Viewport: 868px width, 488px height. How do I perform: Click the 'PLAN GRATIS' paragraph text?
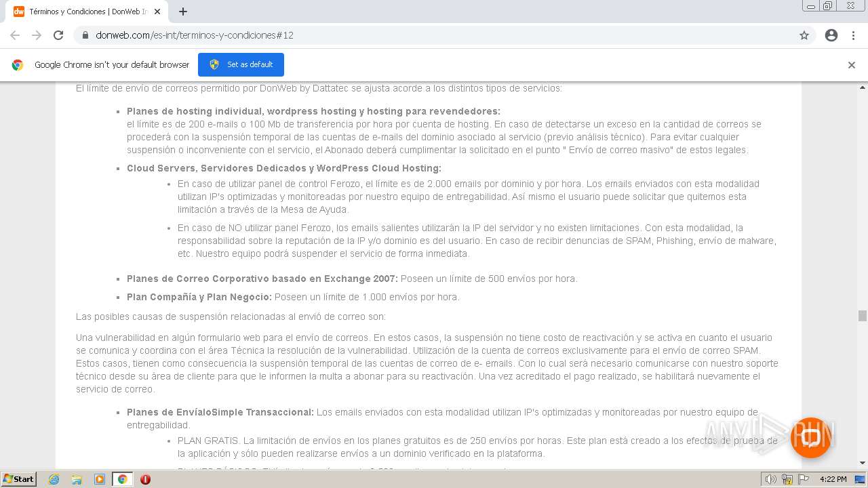pyautogui.click(x=477, y=447)
